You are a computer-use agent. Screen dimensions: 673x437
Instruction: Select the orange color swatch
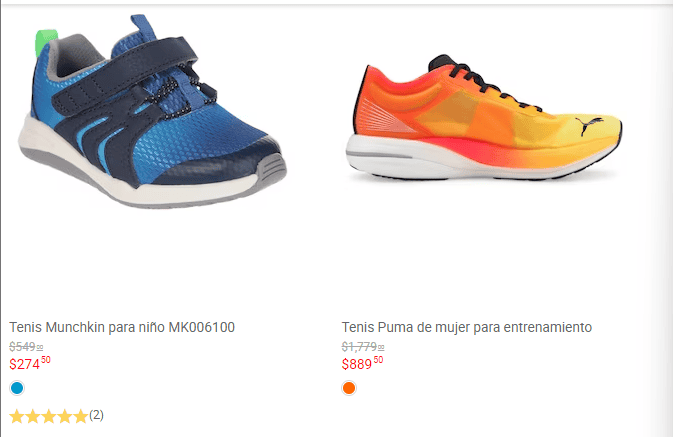(349, 388)
